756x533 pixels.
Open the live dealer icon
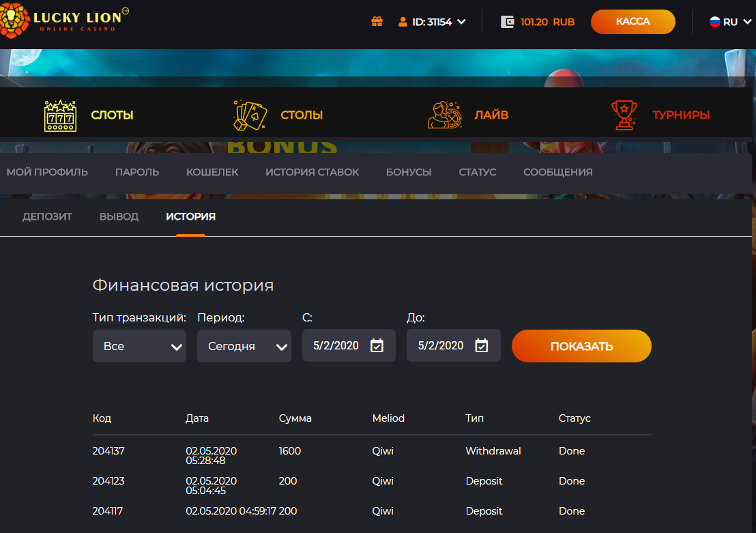click(x=444, y=115)
